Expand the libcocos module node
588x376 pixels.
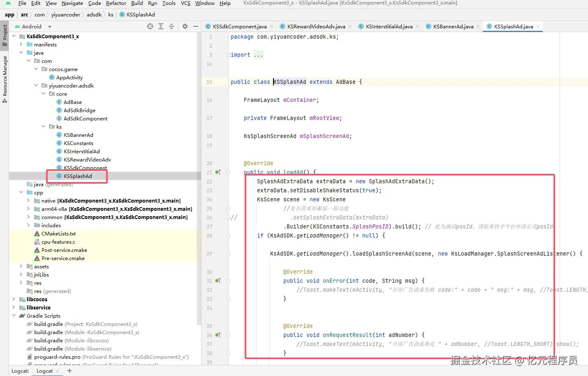coord(14,299)
